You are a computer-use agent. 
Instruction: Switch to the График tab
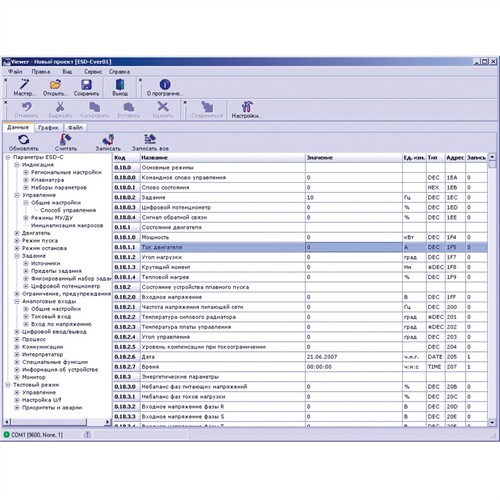coord(48,127)
